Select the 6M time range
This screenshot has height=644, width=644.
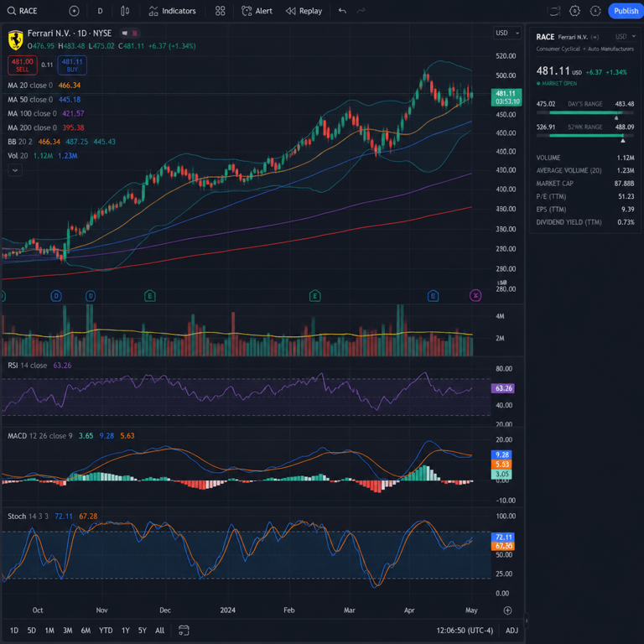tap(86, 630)
